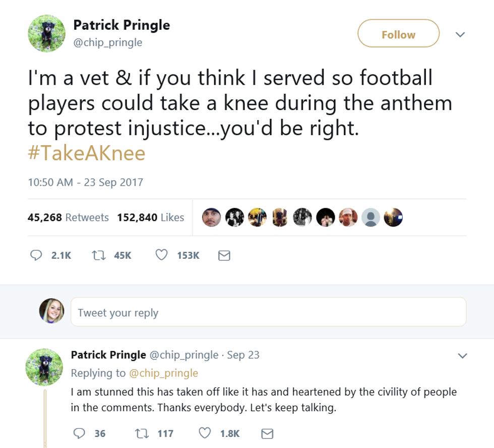Open the gray default avatar among likers

click(x=371, y=217)
